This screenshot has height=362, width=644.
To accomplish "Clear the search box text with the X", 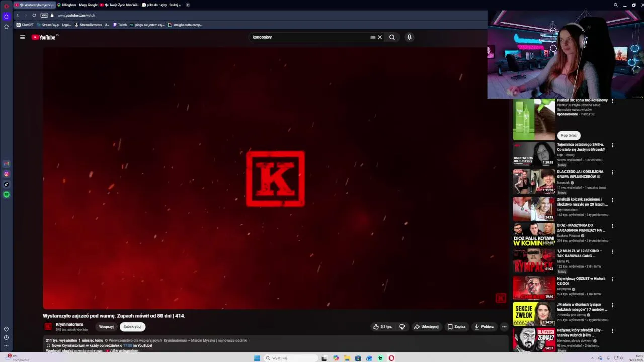I will [380, 37].
